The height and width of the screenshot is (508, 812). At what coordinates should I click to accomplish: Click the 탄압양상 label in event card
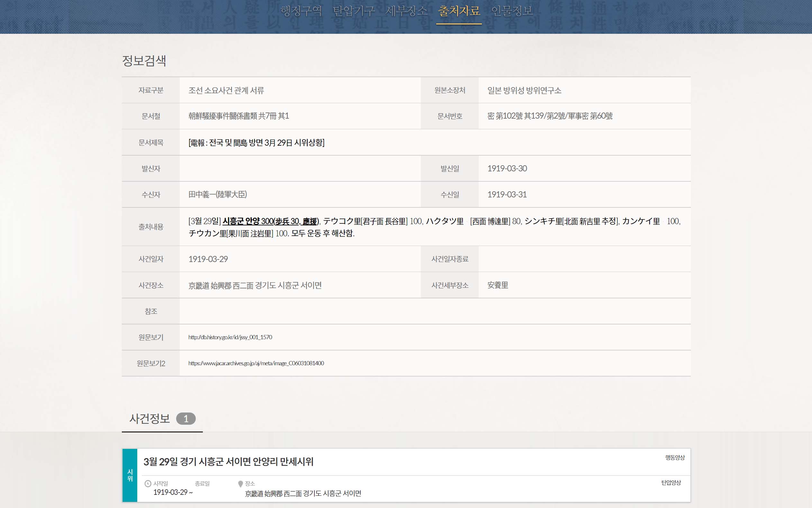point(671,483)
